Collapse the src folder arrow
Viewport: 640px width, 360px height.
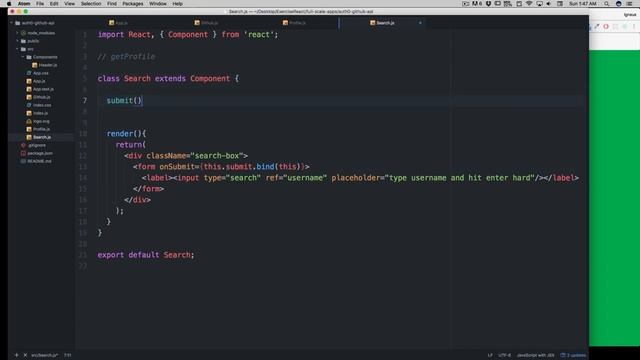17,49
